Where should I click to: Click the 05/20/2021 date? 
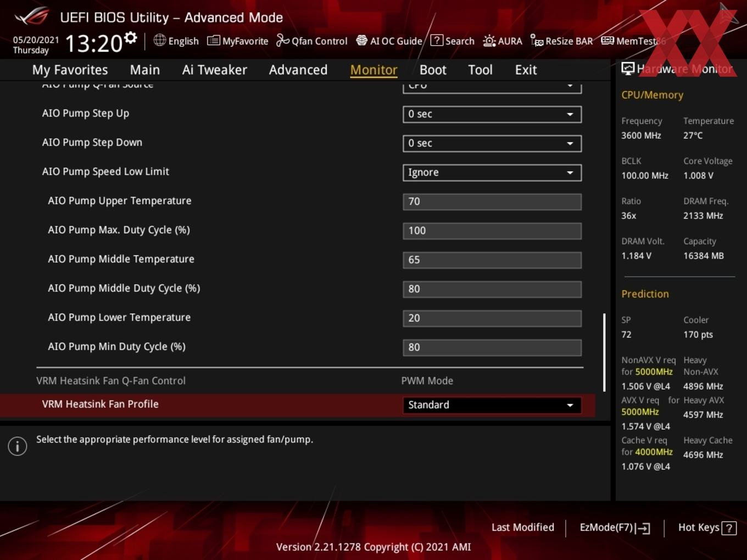point(36,40)
